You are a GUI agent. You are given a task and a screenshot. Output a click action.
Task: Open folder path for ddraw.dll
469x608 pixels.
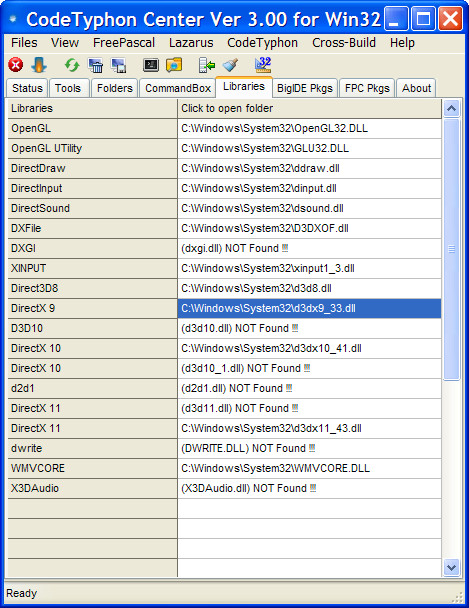(x=309, y=168)
